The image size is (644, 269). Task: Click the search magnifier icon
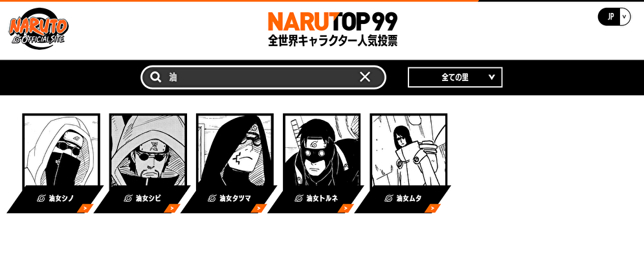[x=155, y=77]
